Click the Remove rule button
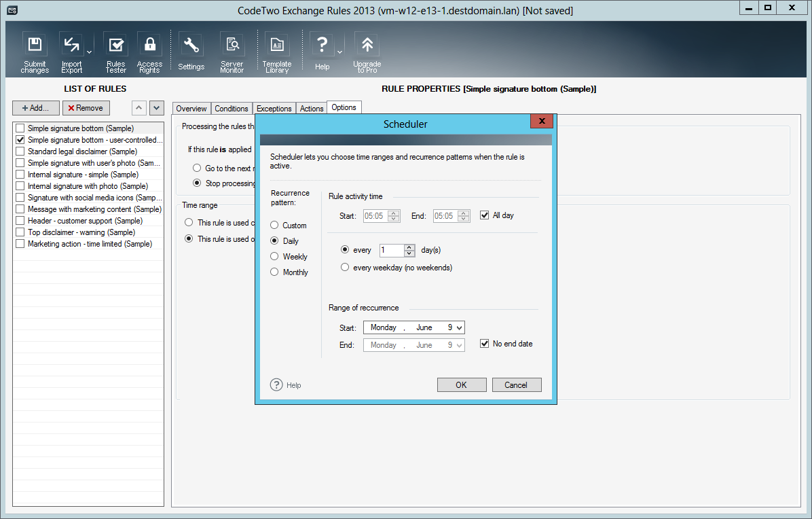812x519 pixels. pyautogui.click(x=86, y=108)
